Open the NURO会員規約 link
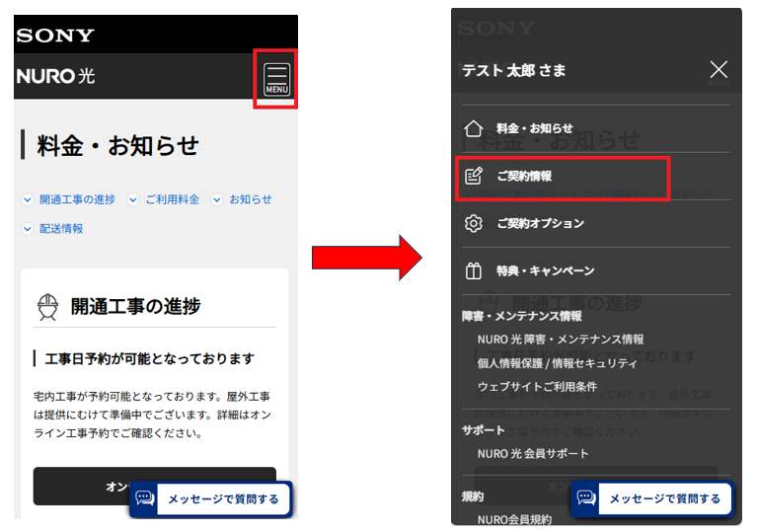The height and width of the screenshot is (532, 758). click(514, 518)
